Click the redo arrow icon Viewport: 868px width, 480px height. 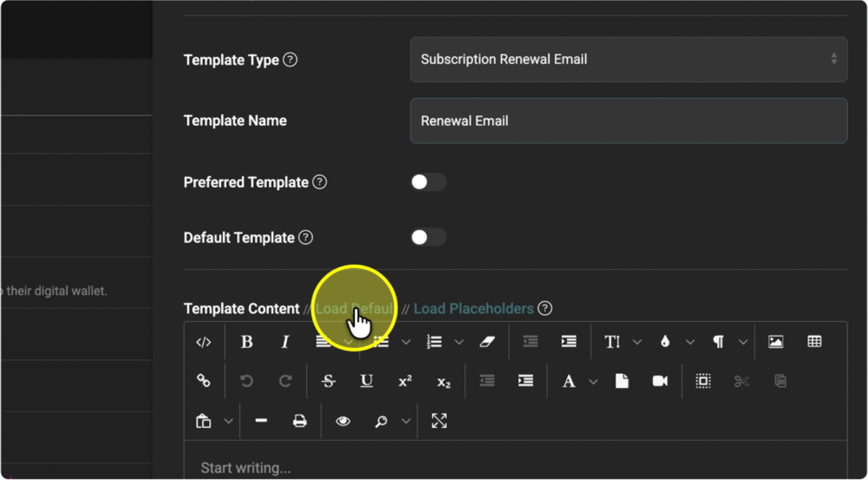(x=285, y=381)
